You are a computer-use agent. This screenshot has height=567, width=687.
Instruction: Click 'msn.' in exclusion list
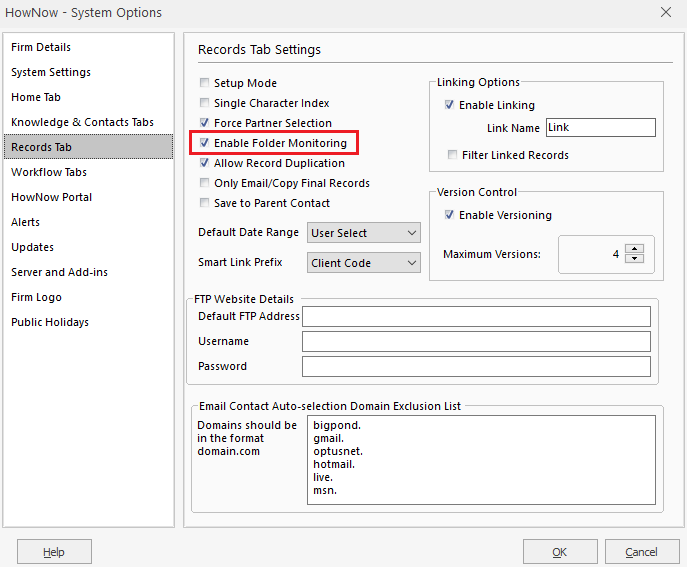coord(325,490)
